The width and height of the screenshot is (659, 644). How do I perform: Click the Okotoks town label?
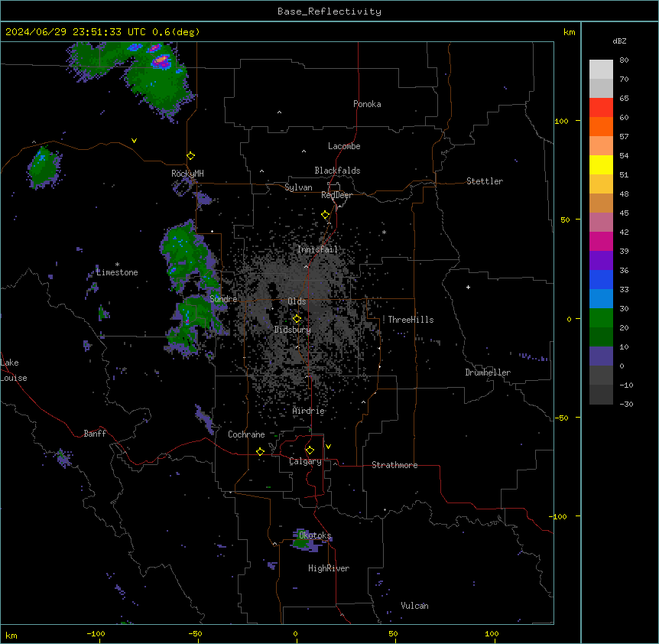pyautogui.click(x=315, y=535)
